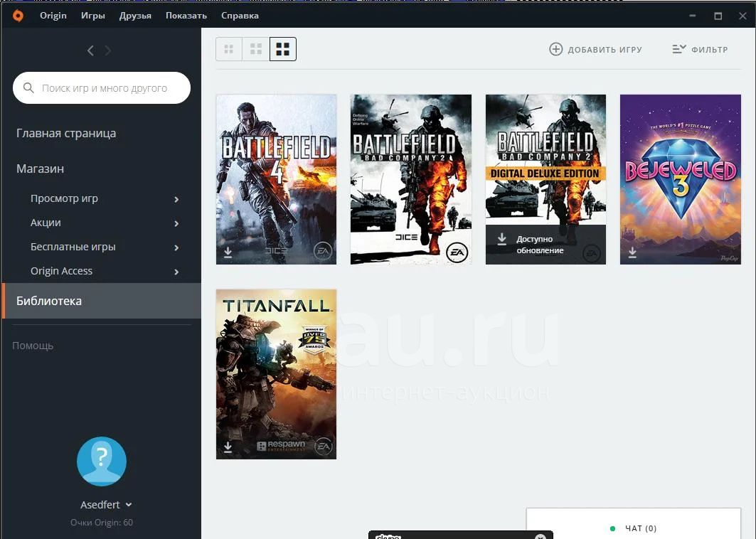Expand the Бесплатные игры submenu arrow
Image resolution: width=756 pixels, height=539 pixels.
pyautogui.click(x=176, y=247)
